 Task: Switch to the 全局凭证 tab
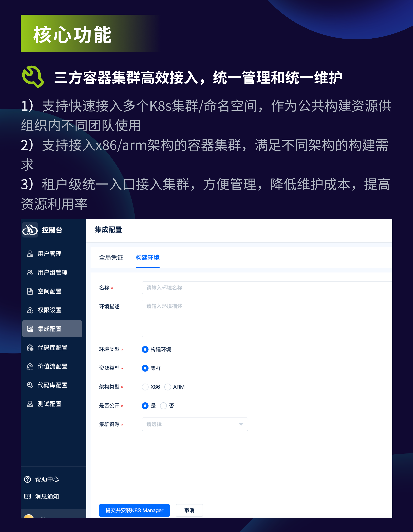(x=111, y=257)
